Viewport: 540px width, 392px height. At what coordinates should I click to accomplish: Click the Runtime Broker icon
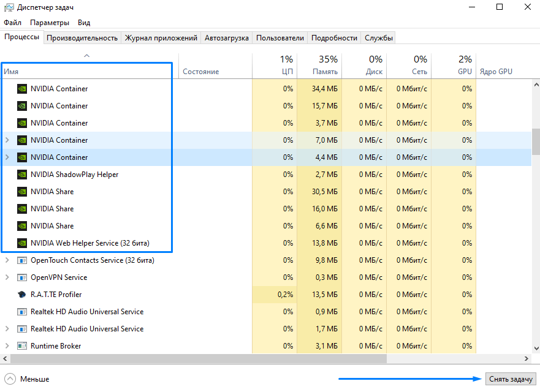[x=22, y=346]
